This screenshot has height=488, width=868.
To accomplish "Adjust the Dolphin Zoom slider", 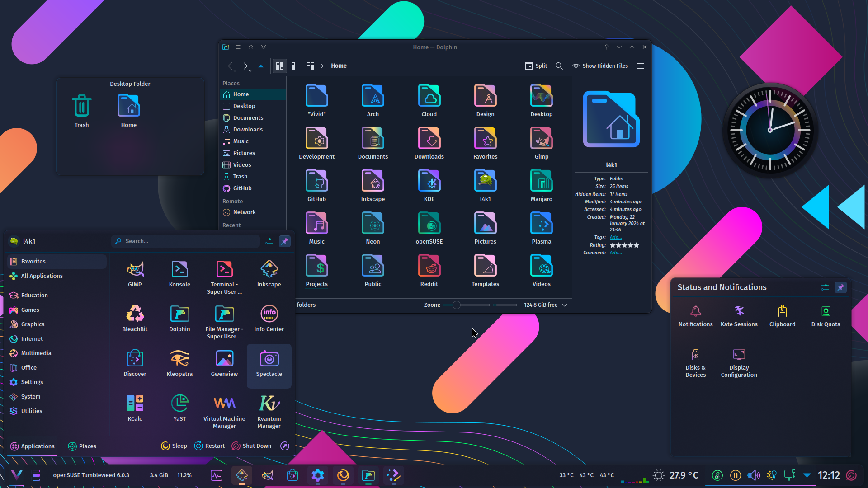I will click(467, 305).
